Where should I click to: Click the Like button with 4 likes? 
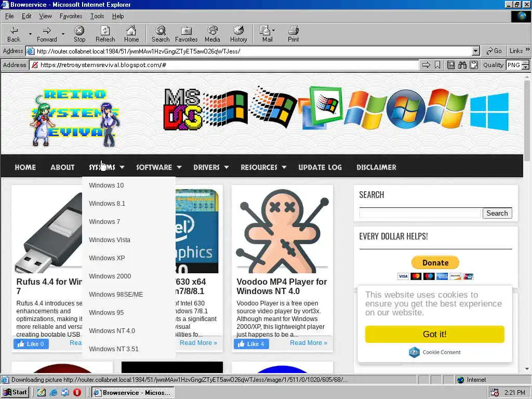[251, 344]
